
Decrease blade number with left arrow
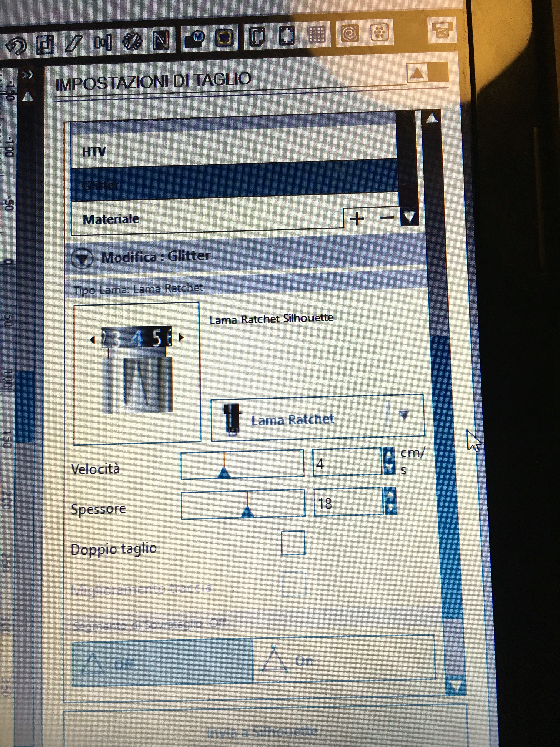coord(93,340)
